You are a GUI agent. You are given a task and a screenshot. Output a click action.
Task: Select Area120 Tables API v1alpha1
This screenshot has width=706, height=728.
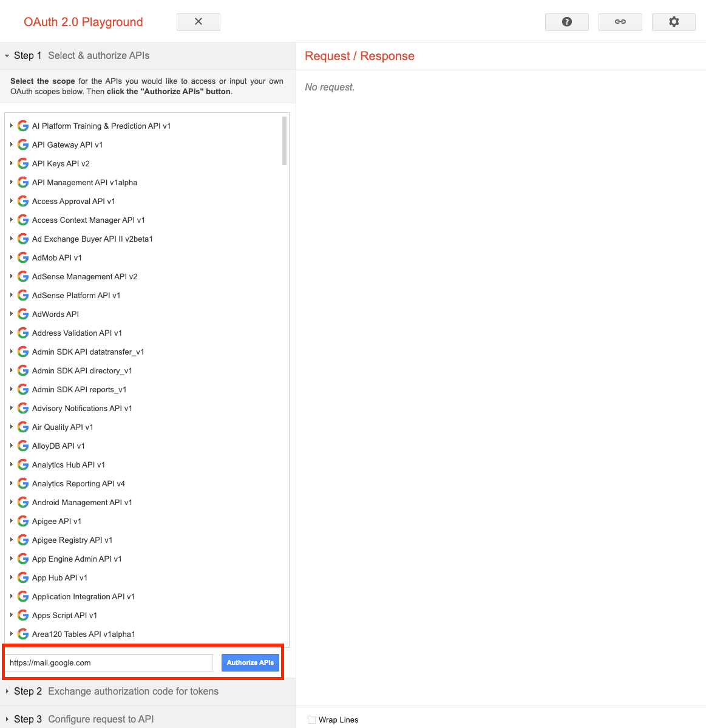click(x=84, y=634)
